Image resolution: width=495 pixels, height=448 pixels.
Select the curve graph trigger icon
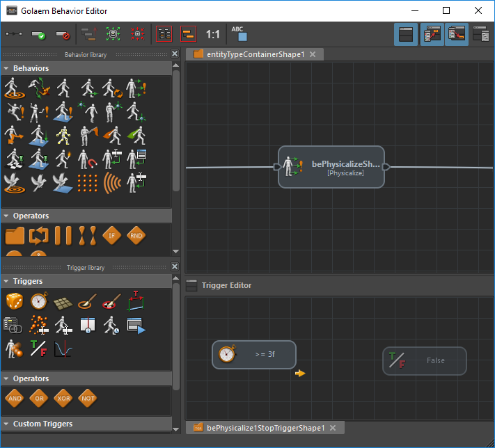click(63, 349)
